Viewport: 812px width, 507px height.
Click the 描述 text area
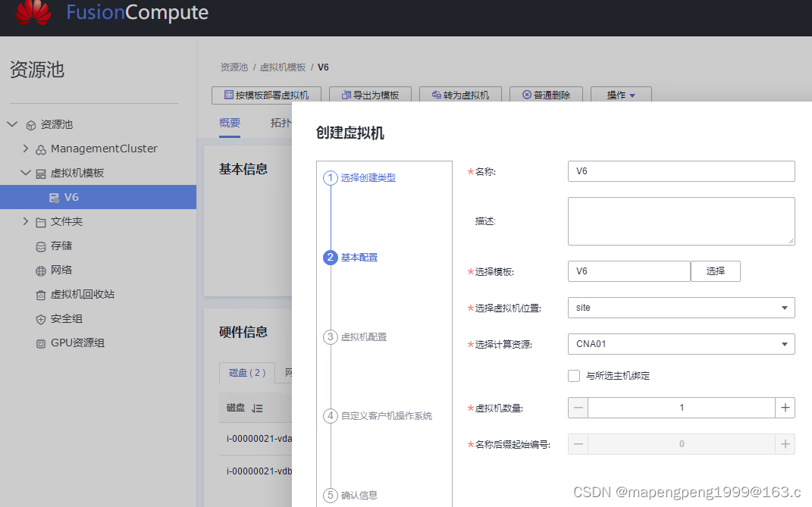(681, 221)
